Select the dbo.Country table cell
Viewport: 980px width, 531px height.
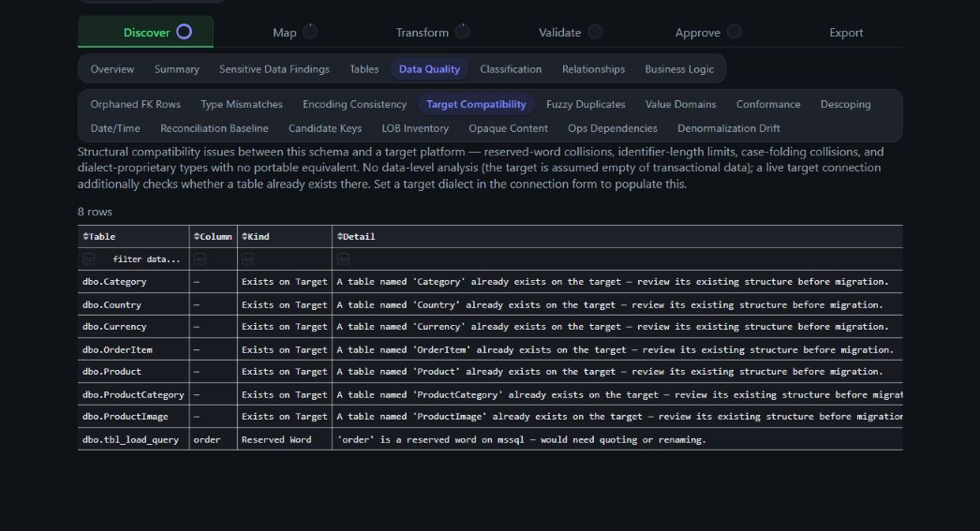[x=133, y=304]
